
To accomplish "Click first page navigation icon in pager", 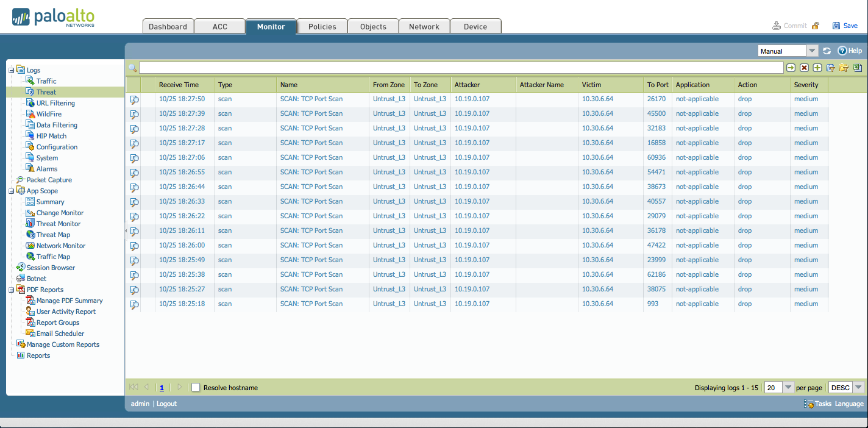I will tap(133, 387).
